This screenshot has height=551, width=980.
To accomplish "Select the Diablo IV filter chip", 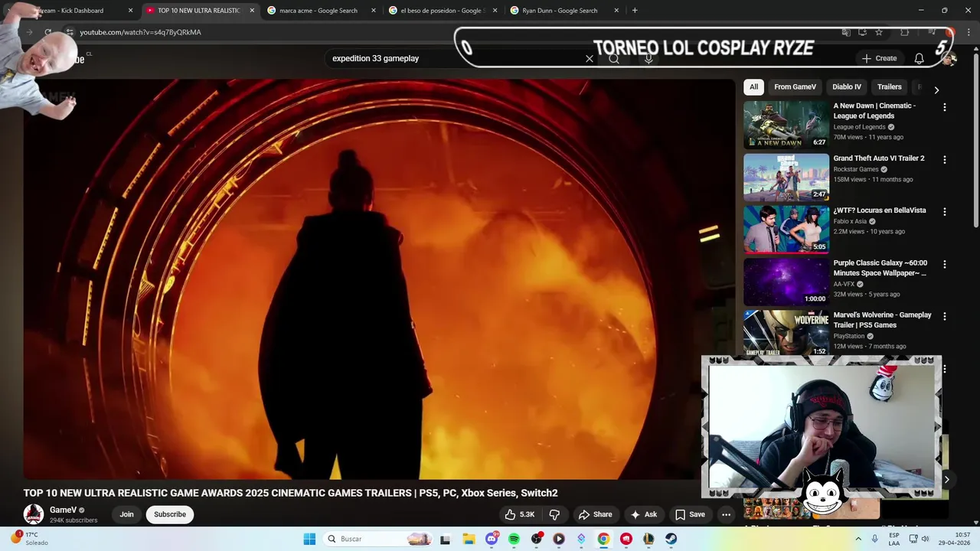I will [847, 87].
